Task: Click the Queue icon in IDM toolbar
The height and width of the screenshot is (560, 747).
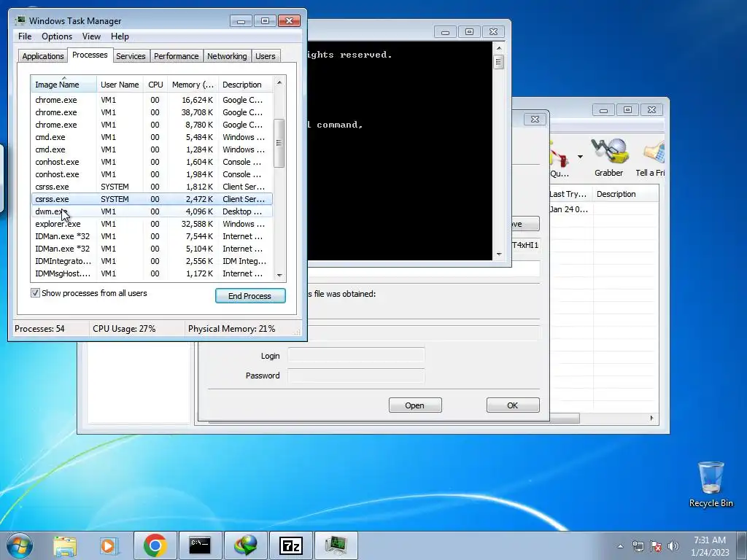Action: coord(560,157)
